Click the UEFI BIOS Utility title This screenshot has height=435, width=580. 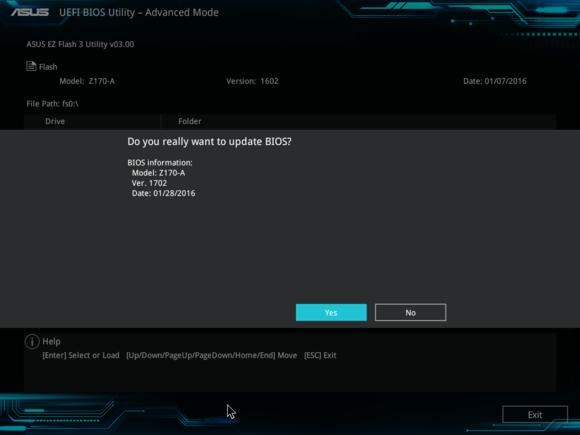click(139, 13)
